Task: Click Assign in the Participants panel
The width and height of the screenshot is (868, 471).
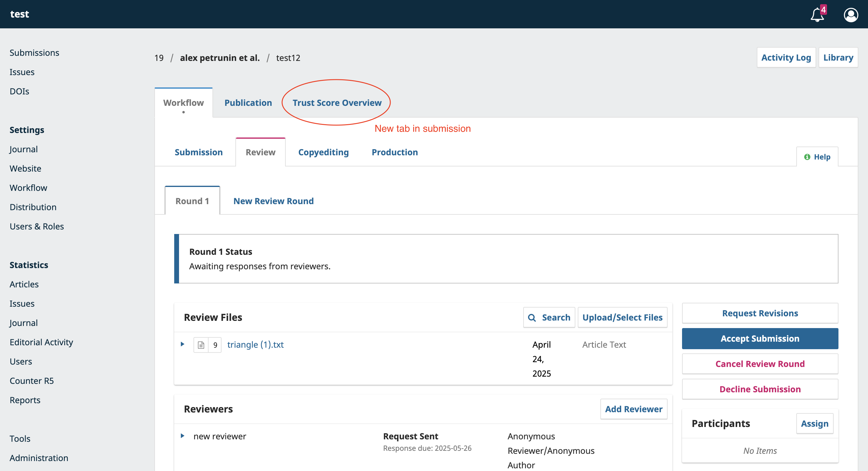Action: [x=814, y=423]
